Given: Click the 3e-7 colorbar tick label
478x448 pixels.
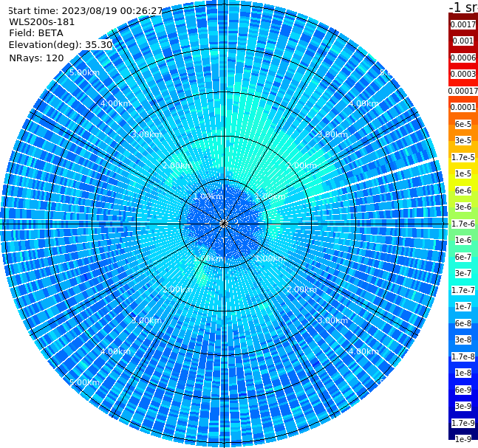Looking at the screenshot, I should click(463, 273).
